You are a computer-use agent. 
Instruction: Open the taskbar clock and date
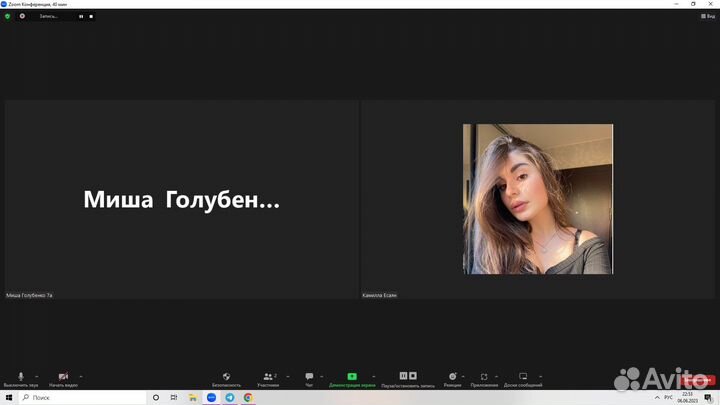point(687,397)
